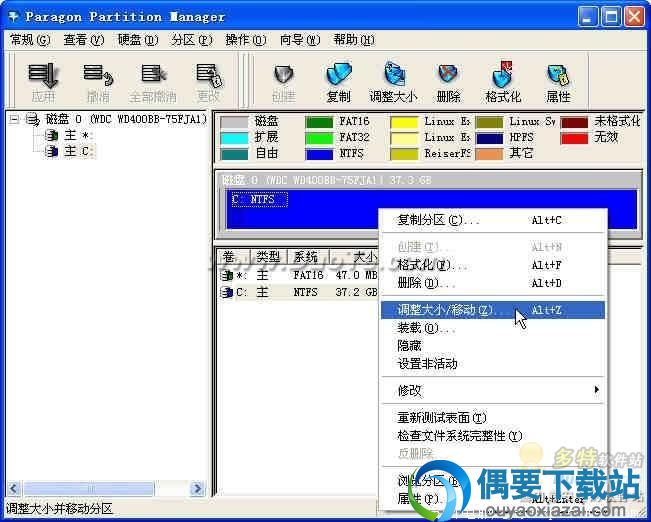
Task: Click the 复制 (Copy) partition icon
Action: point(339,76)
